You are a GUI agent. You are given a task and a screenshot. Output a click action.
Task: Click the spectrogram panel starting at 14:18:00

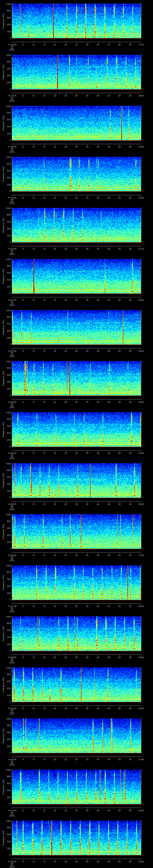click(x=76, y=123)
